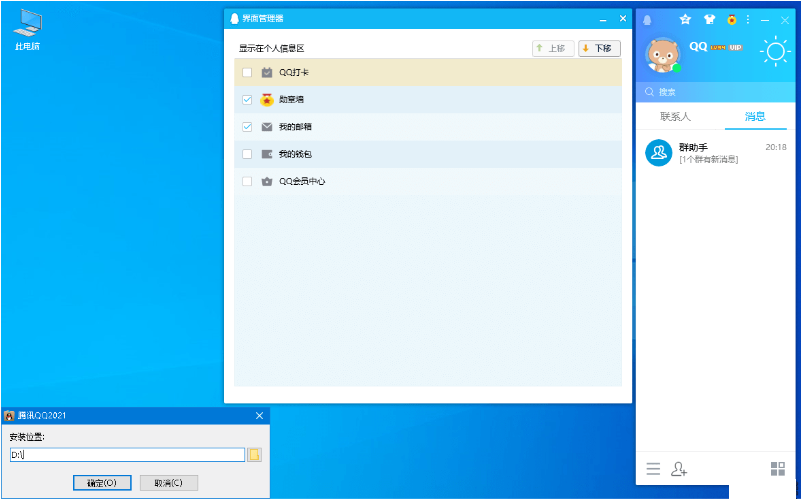Image resolution: width=801 pixels, height=499 pixels.
Task: Select the QQ会员中心 row label
Action: tap(302, 181)
